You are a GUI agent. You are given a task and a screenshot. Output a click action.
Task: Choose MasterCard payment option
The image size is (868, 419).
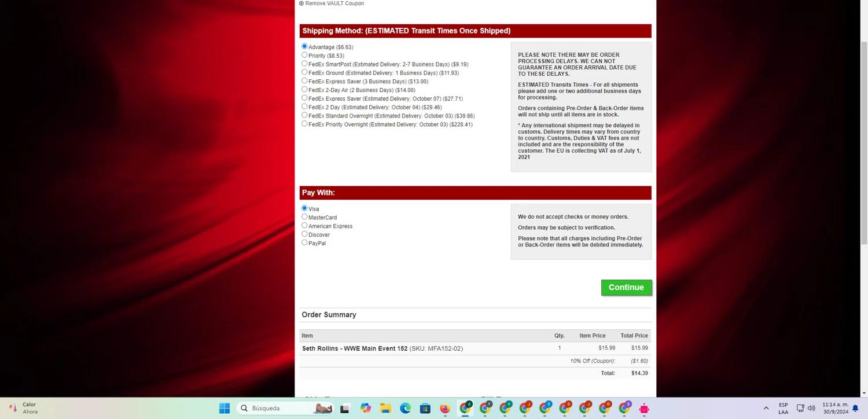coord(304,217)
